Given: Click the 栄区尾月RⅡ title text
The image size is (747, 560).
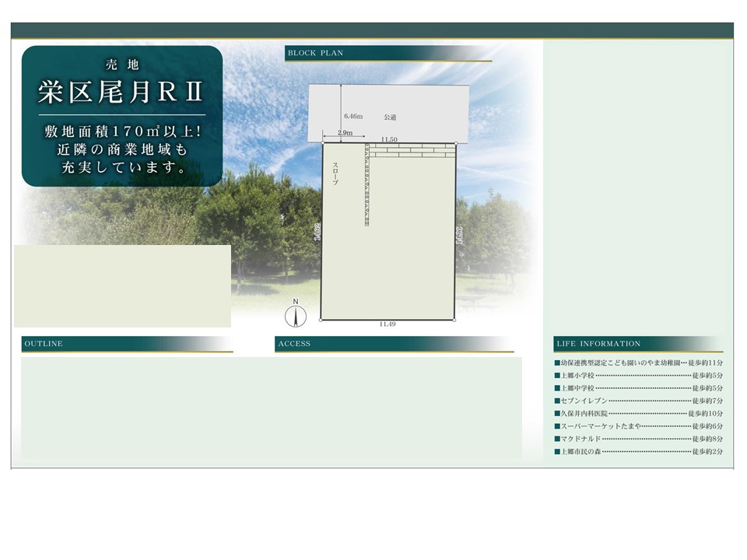Looking at the screenshot, I should coord(121,92).
